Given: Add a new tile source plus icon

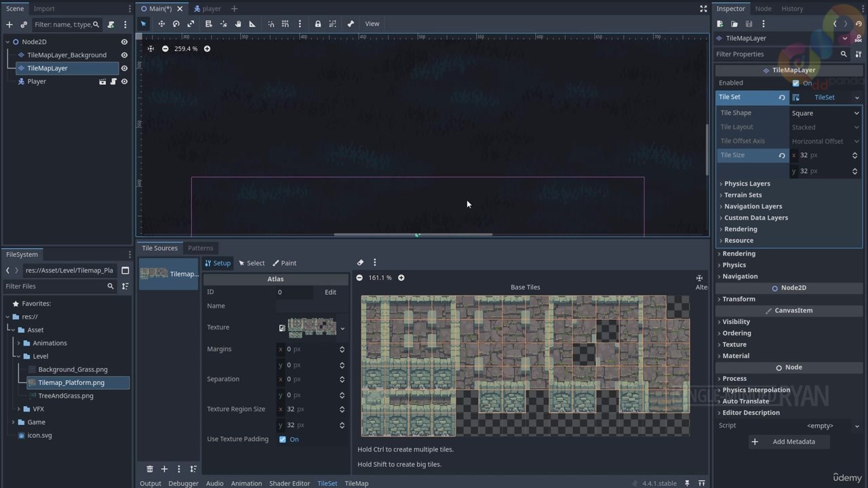Looking at the screenshot, I should coord(164,469).
